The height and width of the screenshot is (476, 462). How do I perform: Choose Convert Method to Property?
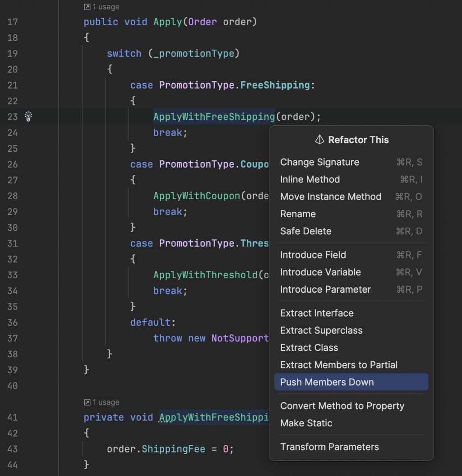[x=342, y=406]
